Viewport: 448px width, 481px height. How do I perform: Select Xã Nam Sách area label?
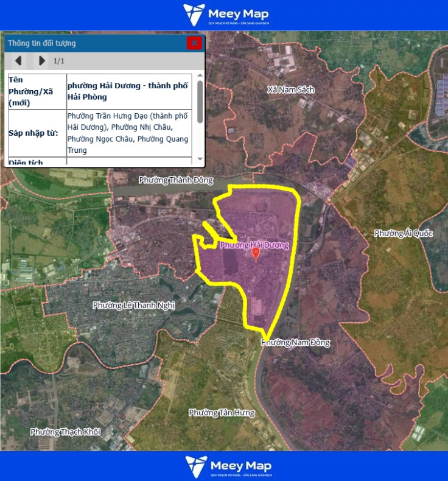[x=290, y=90]
